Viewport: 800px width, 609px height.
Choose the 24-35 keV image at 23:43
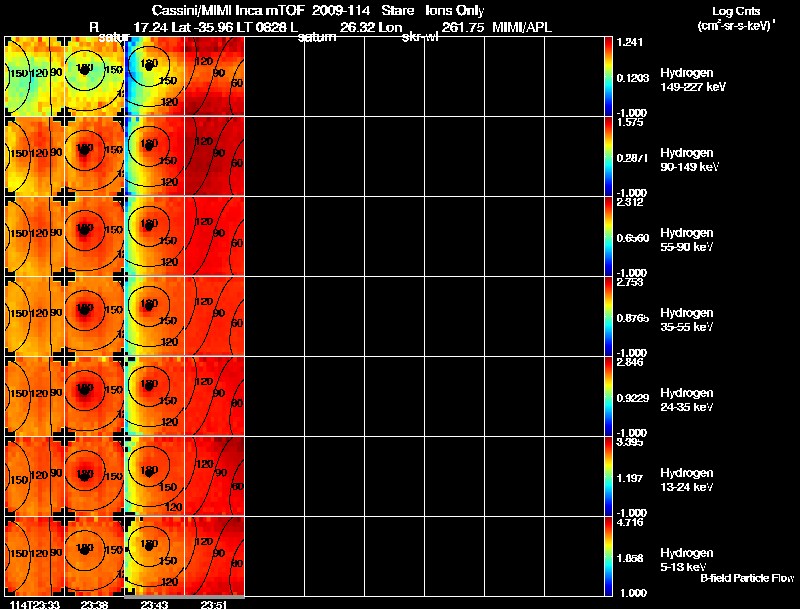[x=155, y=397]
